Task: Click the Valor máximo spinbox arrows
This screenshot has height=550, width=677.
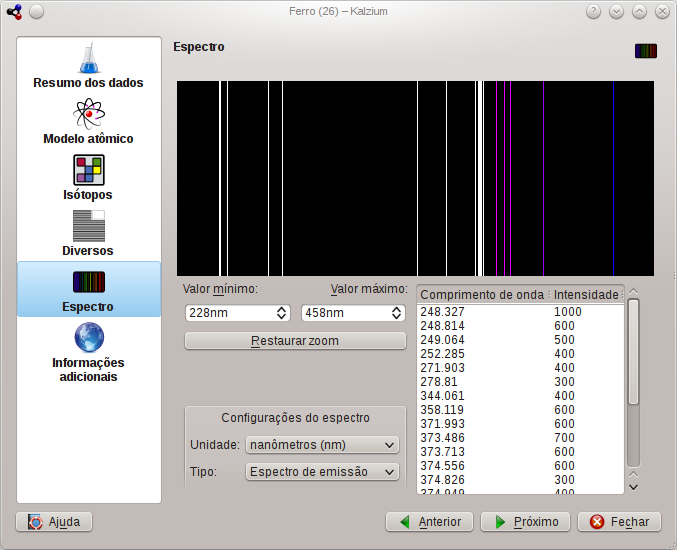Action: pyautogui.click(x=395, y=313)
